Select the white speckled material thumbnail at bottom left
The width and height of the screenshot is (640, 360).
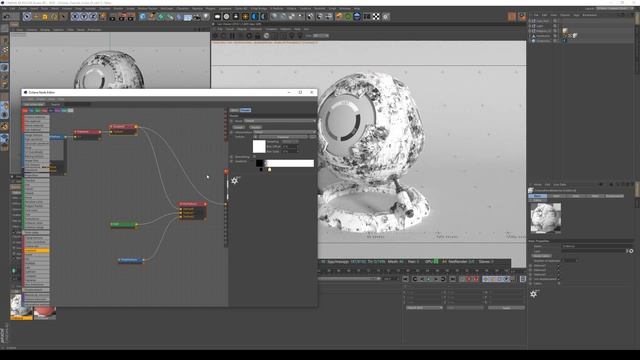pyautogui.click(x=21, y=306)
